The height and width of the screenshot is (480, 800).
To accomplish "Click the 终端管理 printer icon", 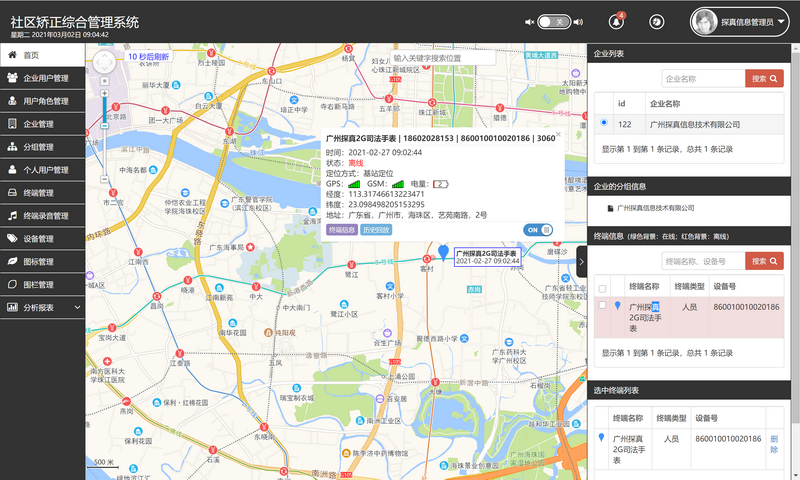I will tap(12, 193).
